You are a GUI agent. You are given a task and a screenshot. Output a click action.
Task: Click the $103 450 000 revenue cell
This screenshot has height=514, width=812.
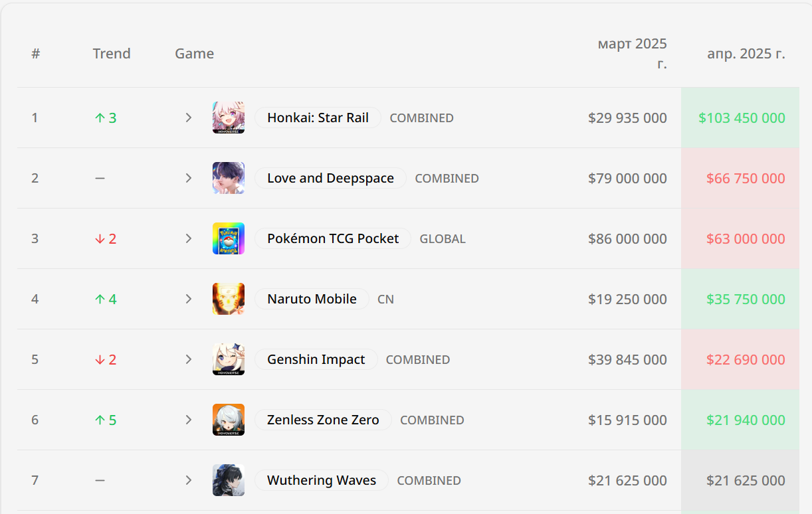pyautogui.click(x=742, y=118)
